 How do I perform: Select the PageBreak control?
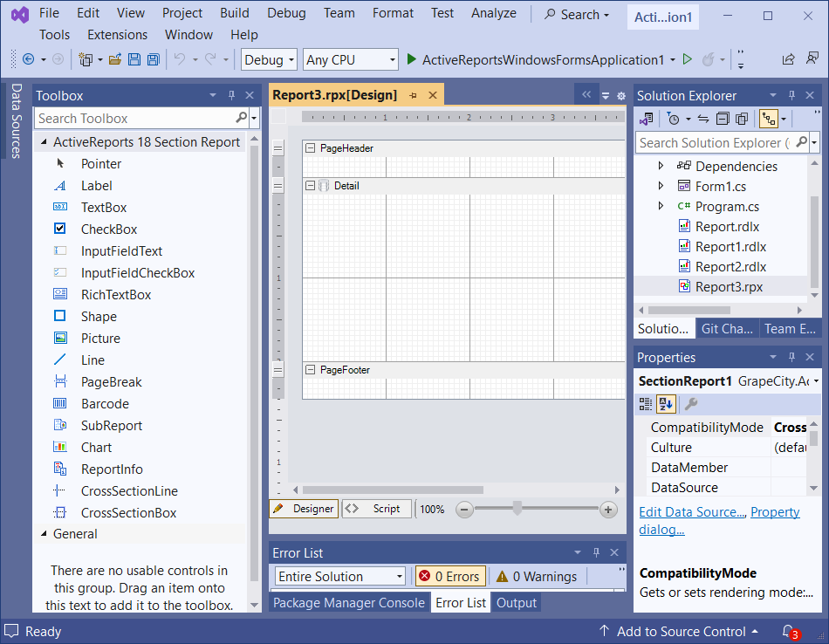click(x=111, y=381)
